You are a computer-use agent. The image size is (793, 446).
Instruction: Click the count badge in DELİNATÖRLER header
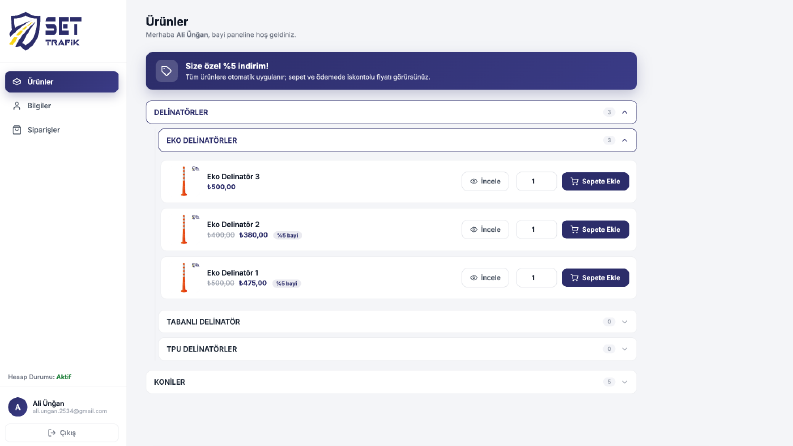point(609,112)
